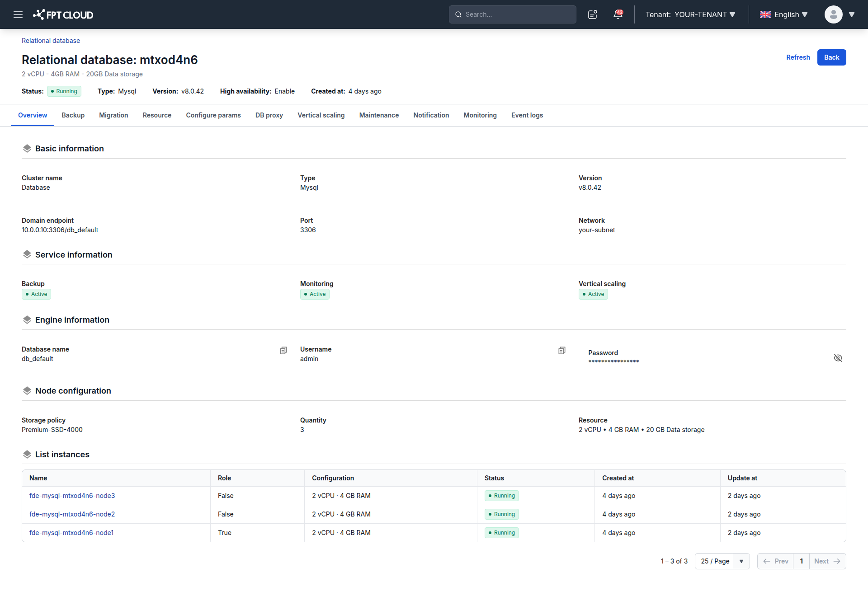
Task: Open the hamburger navigation menu
Action: click(x=18, y=14)
